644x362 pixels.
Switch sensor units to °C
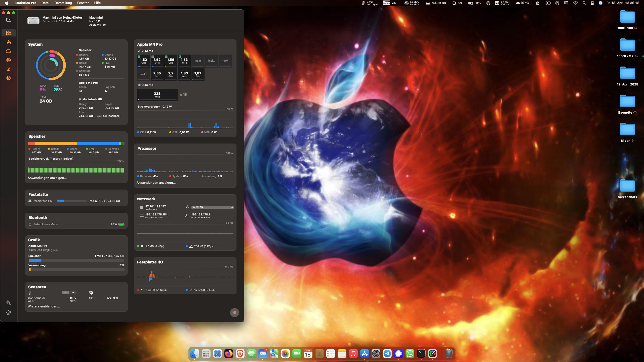pyautogui.click(x=66, y=292)
